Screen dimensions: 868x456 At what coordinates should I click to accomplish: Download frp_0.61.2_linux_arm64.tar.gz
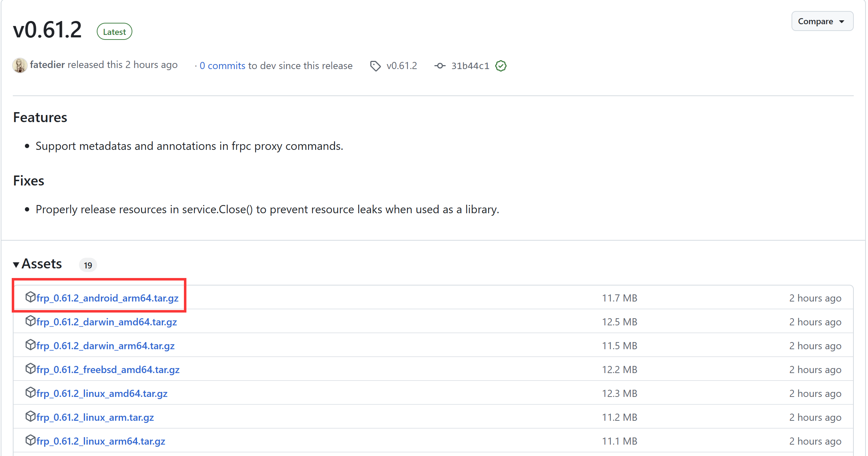[x=101, y=441]
